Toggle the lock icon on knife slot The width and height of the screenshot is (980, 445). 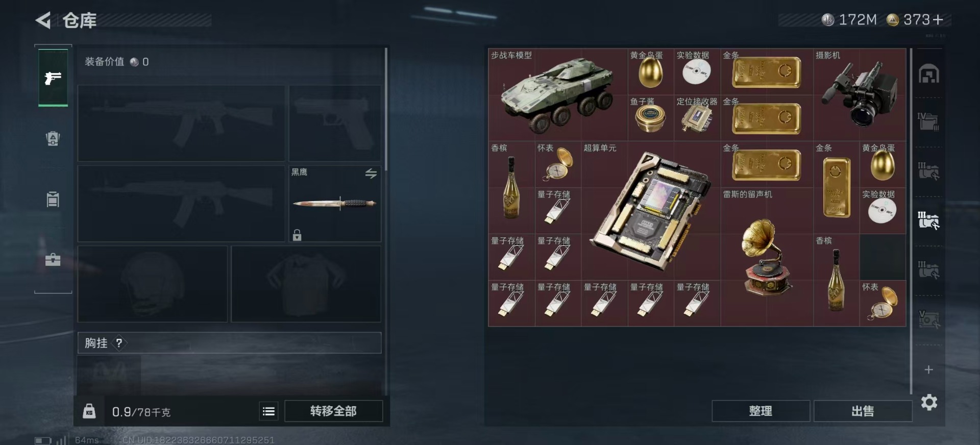click(297, 235)
